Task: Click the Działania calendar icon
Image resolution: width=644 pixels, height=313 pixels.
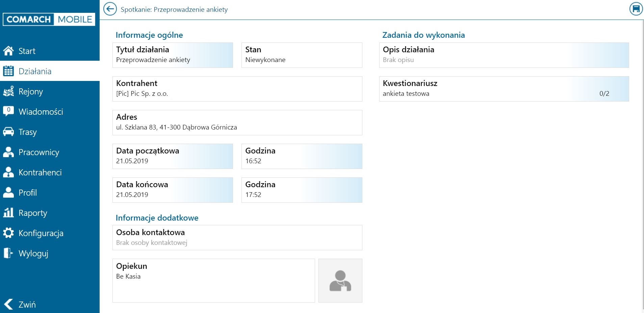Action: pyautogui.click(x=8, y=71)
